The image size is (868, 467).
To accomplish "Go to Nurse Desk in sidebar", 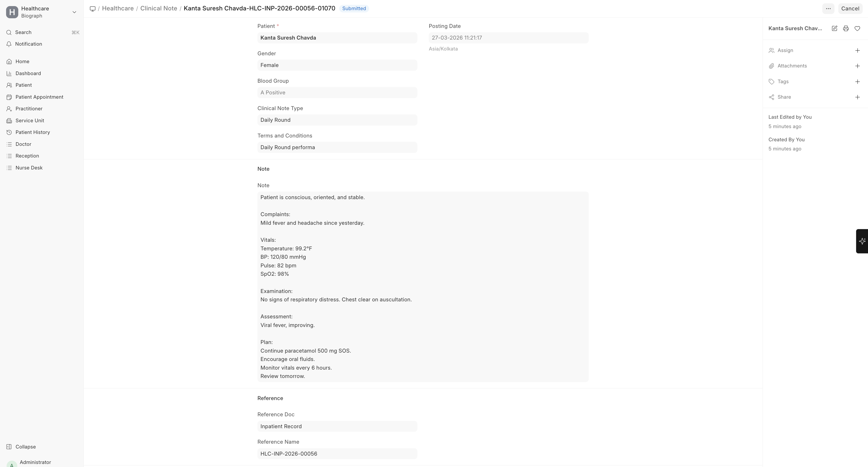I will (x=29, y=168).
